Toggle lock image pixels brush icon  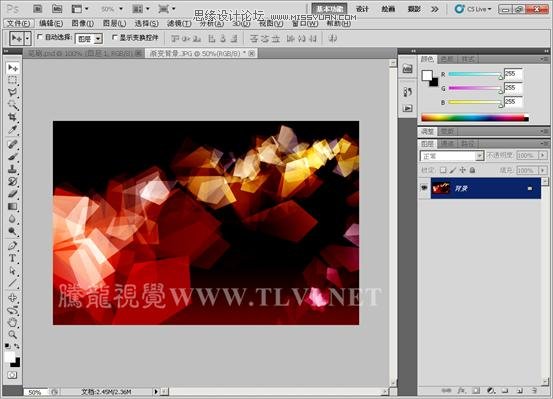coord(453,170)
